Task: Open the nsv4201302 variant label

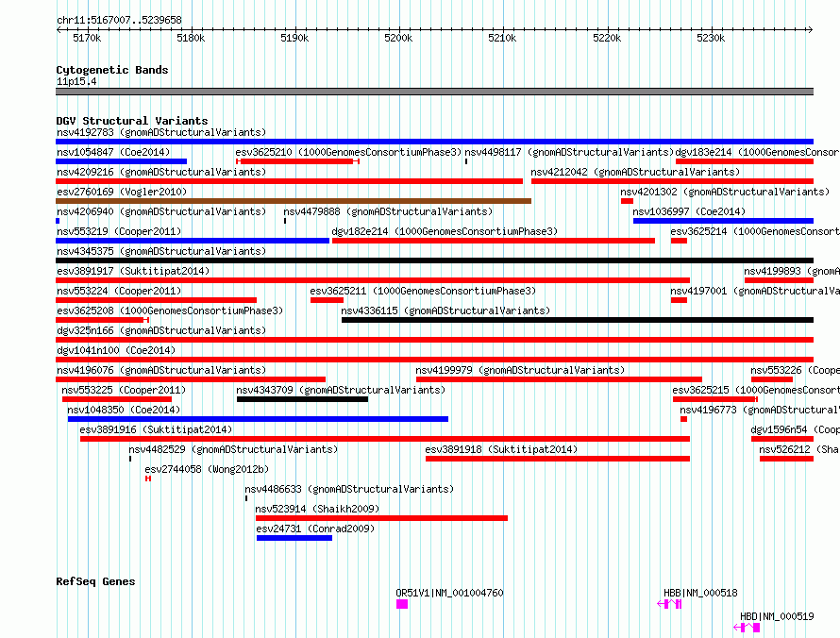Action: [x=725, y=192]
